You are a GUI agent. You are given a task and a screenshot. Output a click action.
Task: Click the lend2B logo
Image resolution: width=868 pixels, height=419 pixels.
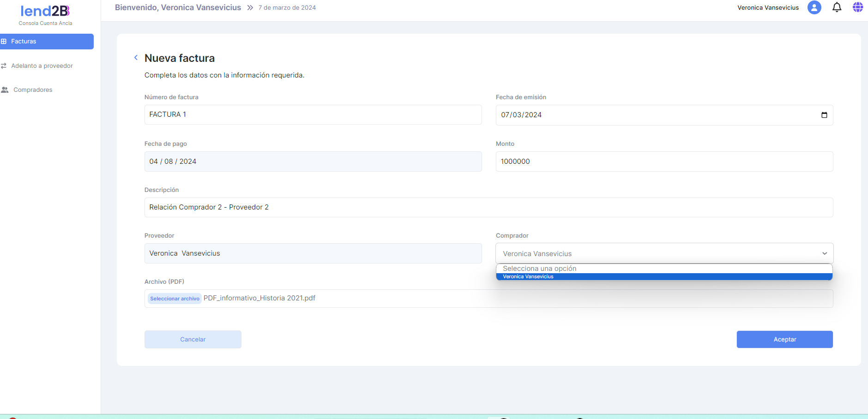(x=45, y=11)
